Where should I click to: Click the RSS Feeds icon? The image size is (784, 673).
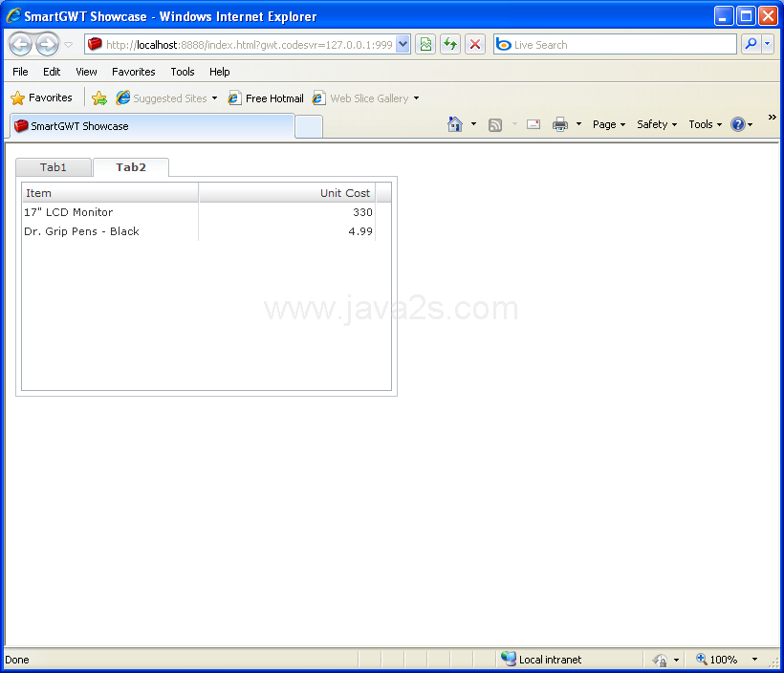click(495, 124)
